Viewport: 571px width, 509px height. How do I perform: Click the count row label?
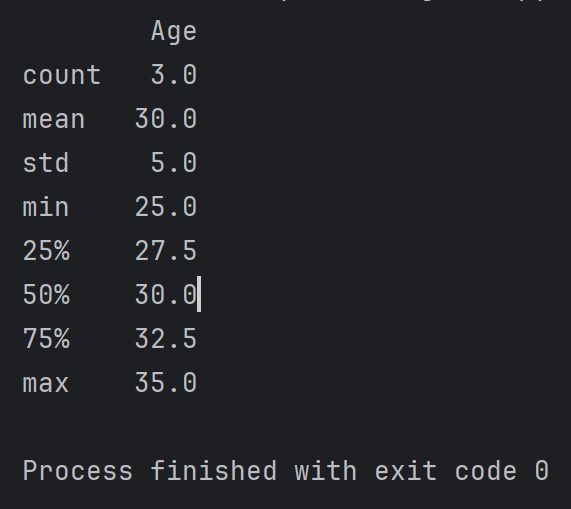point(62,75)
